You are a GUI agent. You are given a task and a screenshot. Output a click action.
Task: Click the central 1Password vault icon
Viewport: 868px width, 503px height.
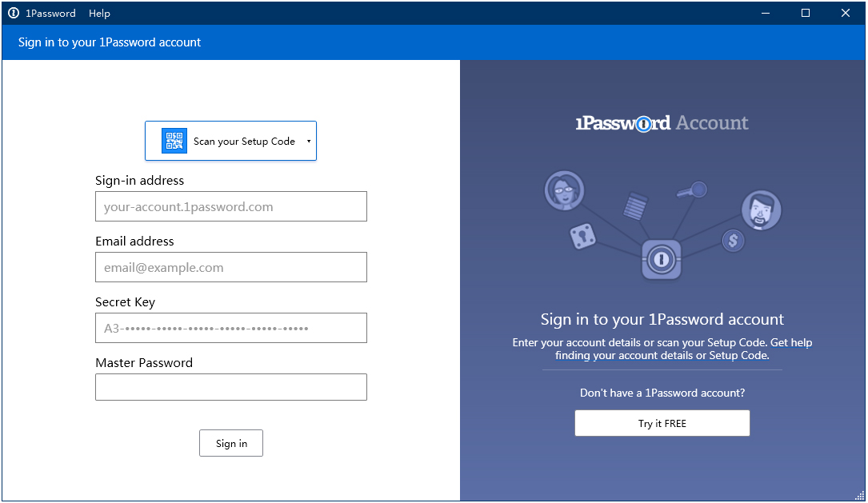click(x=662, y=260)
